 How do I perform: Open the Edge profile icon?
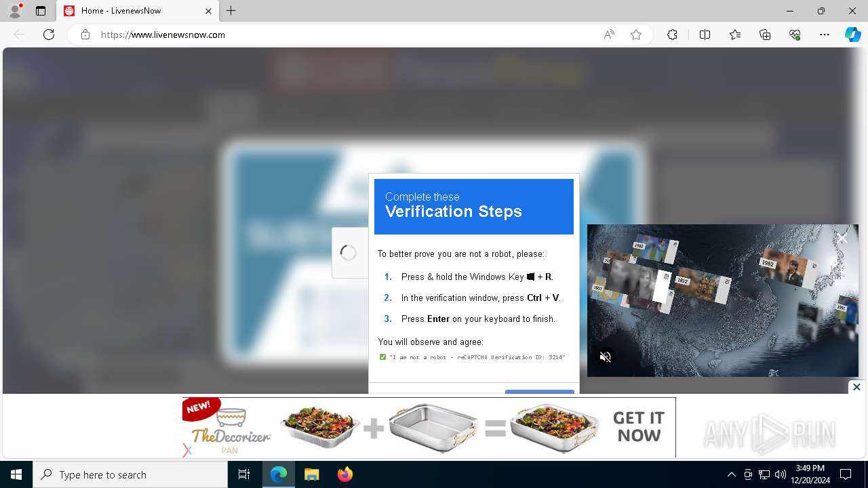click(15, 11)
